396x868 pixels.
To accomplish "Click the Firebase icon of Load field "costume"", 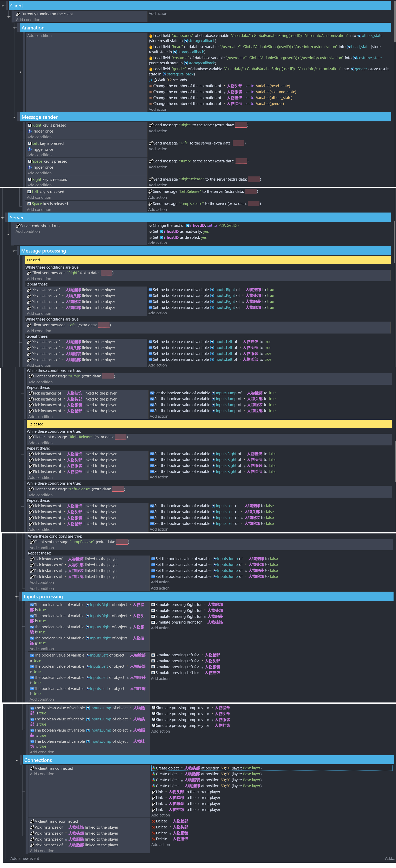I will click(x=151, y=58).
